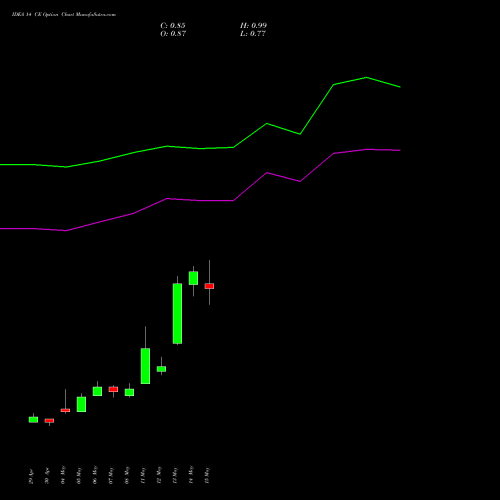Select the 29 Apr date label
This screenshot has height=500, width=500.
pos(31,477)
